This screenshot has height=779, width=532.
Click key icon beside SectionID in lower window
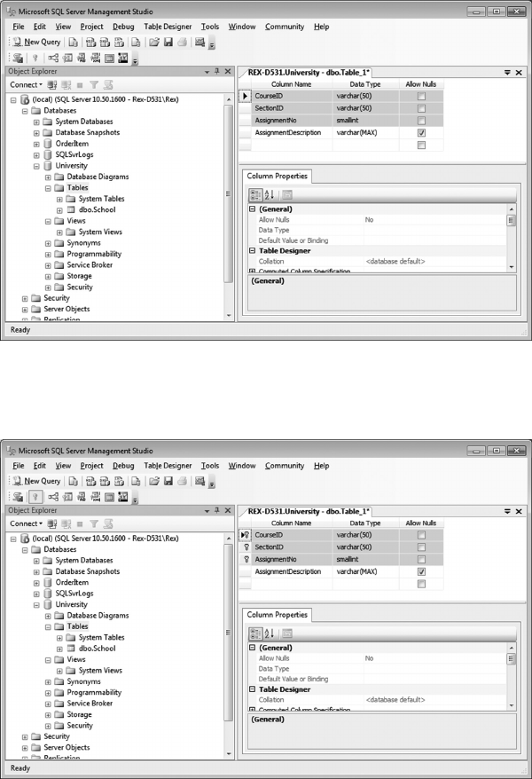246,547
